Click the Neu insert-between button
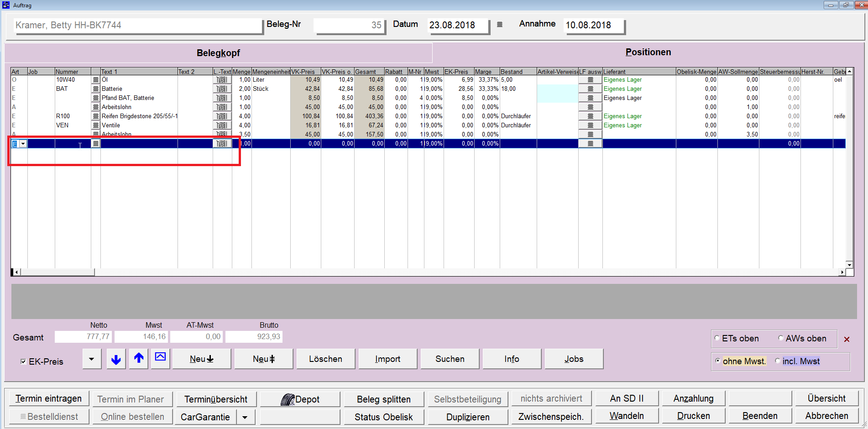Viewport: 868px width, 429px height. point(264,359)
